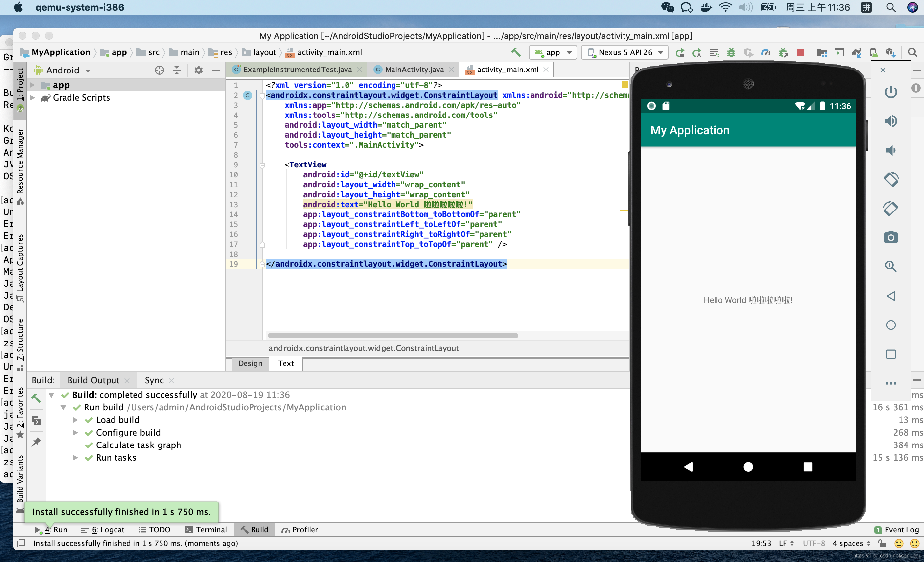Raise emulator volume
Screen dimensions: 924x562
click(x=891, y=121)
